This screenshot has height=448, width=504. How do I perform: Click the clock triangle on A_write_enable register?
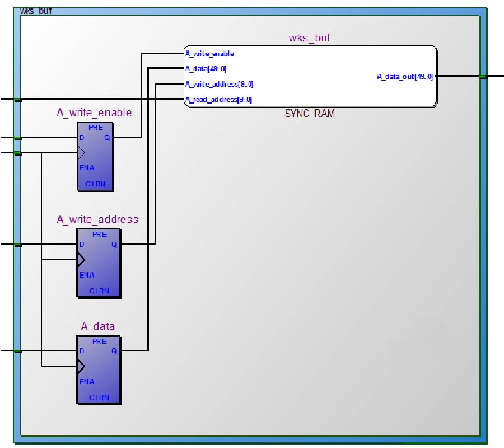coord(81,152)
